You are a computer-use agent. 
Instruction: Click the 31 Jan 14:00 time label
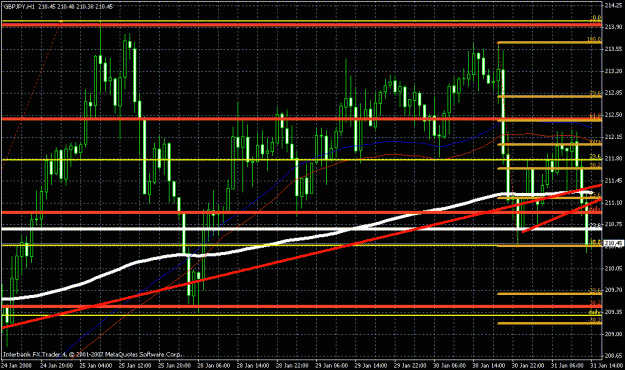(606, 366)
